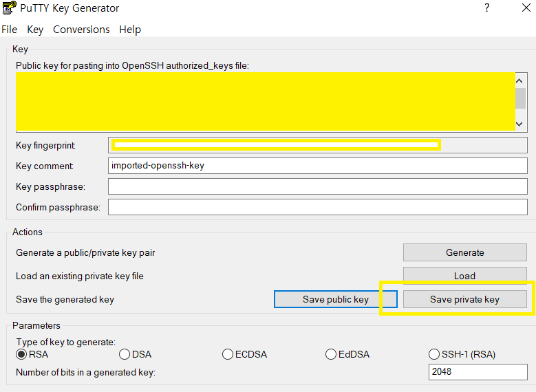The width and height of the screenshot is (536, 392).
Task: Click the 'Key passphrase:' label
Action: [51, 186]
